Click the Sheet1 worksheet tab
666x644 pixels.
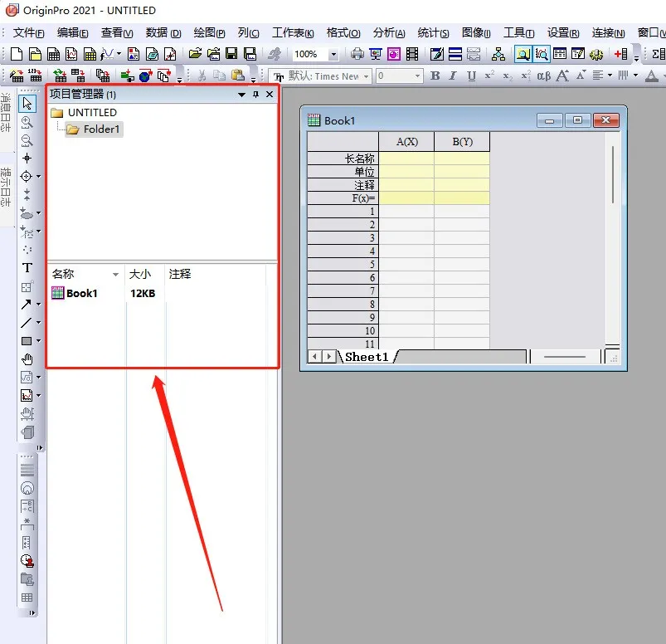click(x=367, y=357)
